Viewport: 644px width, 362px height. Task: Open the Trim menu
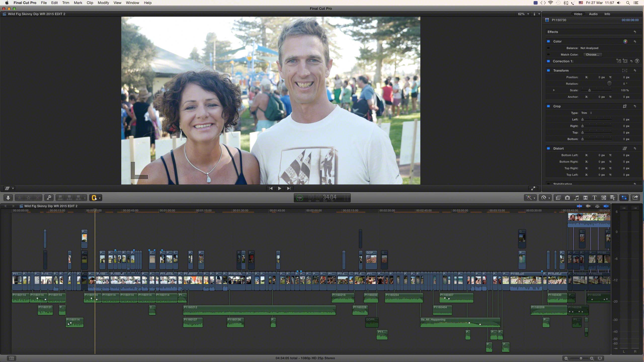click(66, 3)
